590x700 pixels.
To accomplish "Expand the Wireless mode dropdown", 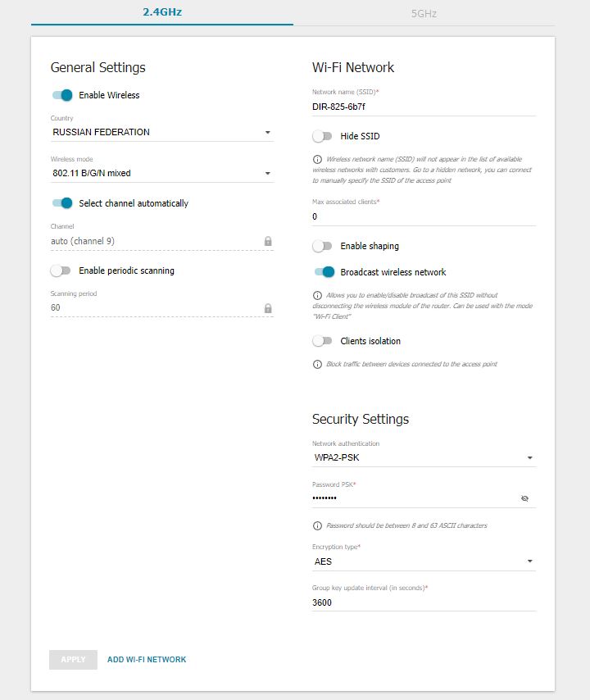I will tap(161, 173).
